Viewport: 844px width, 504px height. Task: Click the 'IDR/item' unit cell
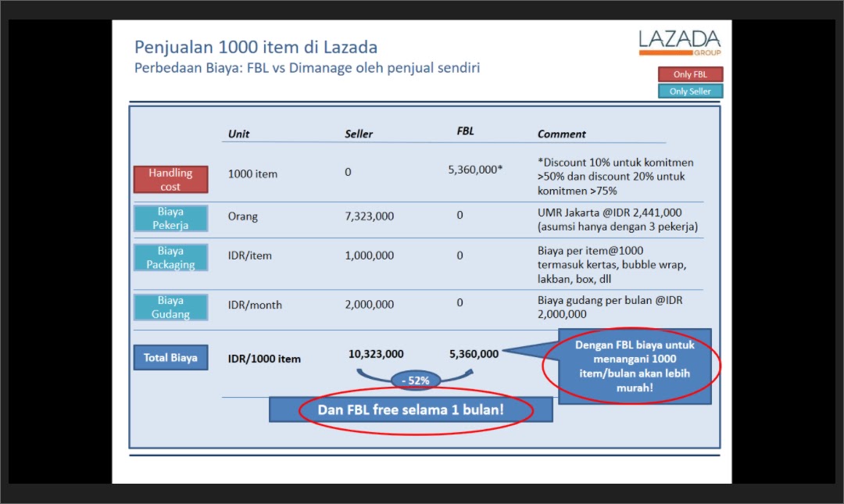(x=250, y=256)
